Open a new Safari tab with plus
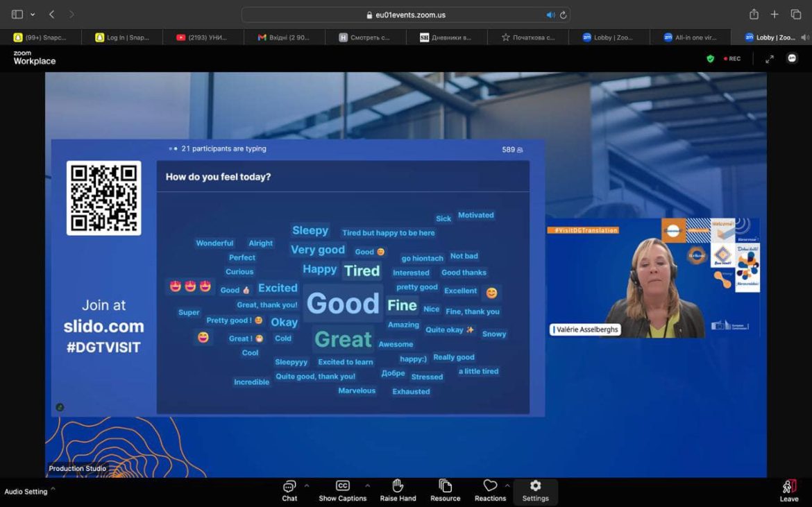Image resolution: width=812 pixels, height=507 pixels. coord(775,15)
